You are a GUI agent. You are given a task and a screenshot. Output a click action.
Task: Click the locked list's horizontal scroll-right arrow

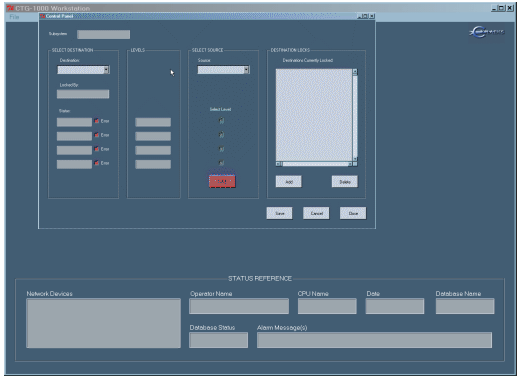pos(350,164)
